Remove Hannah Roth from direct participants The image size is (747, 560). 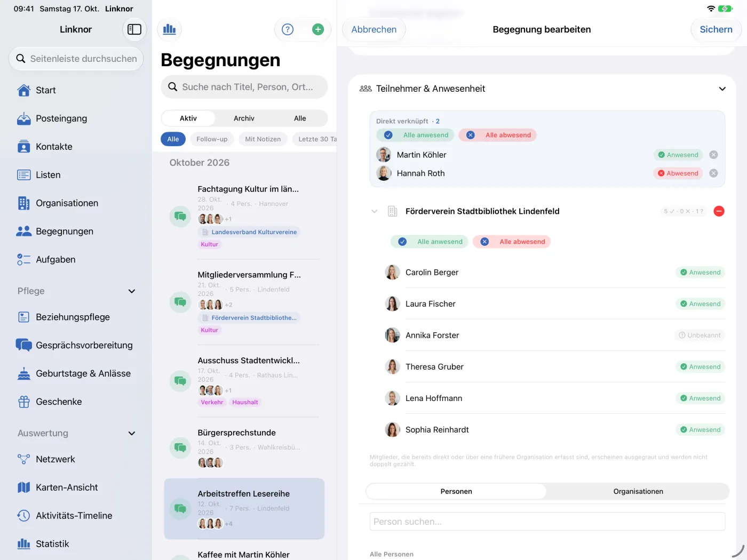tap(713, 173)
